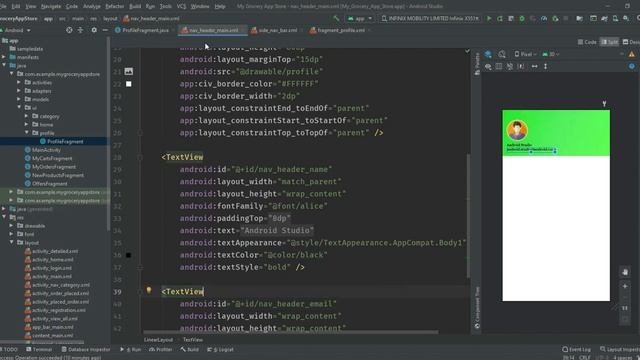Click the Apply Changes and Restart Activity icon

coord(500,18)
